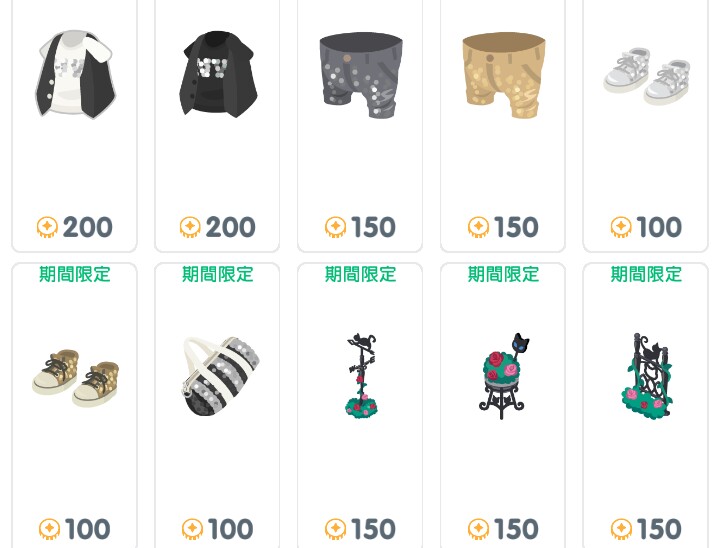Pick the gray sequin harem pants

coord(361,75)
